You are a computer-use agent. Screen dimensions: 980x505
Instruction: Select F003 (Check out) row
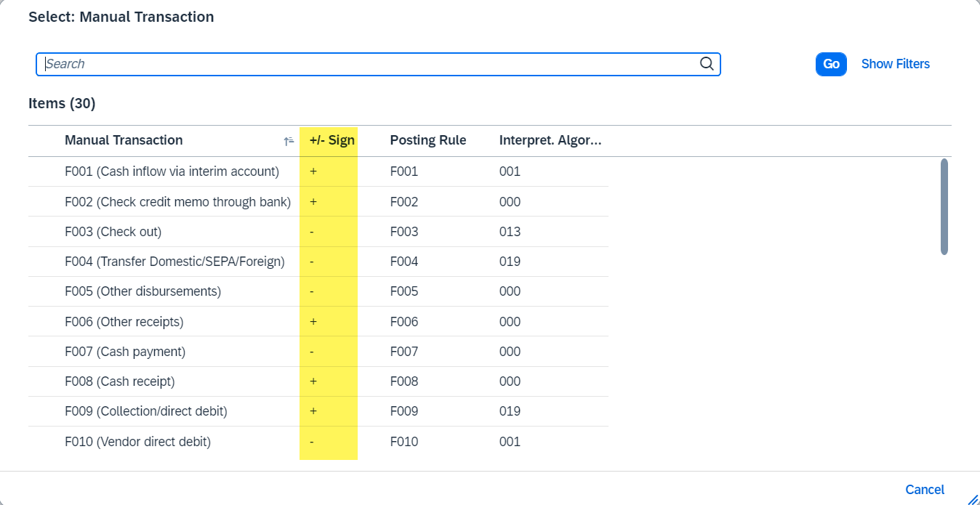[318, 232]
